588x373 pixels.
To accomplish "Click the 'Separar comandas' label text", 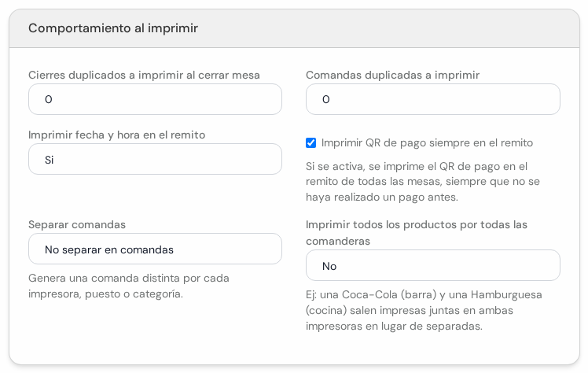I will (x=77, y=224).
